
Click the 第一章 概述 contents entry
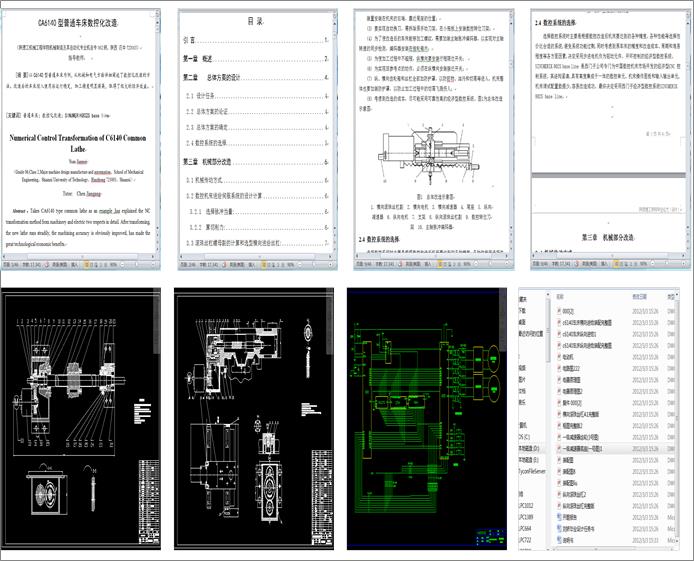pos(256,59)
